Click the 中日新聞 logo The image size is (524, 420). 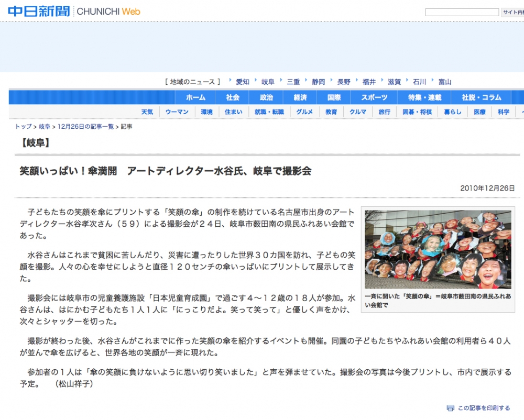click(x=39, y=12)
